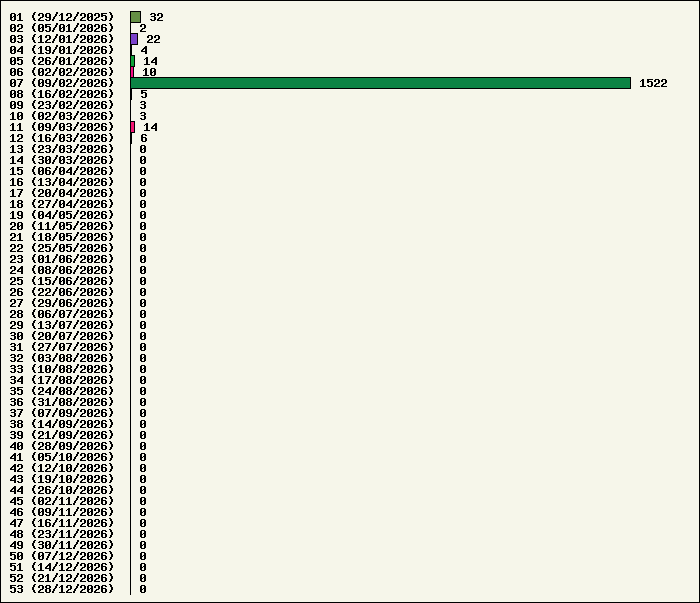This screenshot has width=700, height=603.
Task: Click the pink bar for week 11
Action: tap(133, 127)
